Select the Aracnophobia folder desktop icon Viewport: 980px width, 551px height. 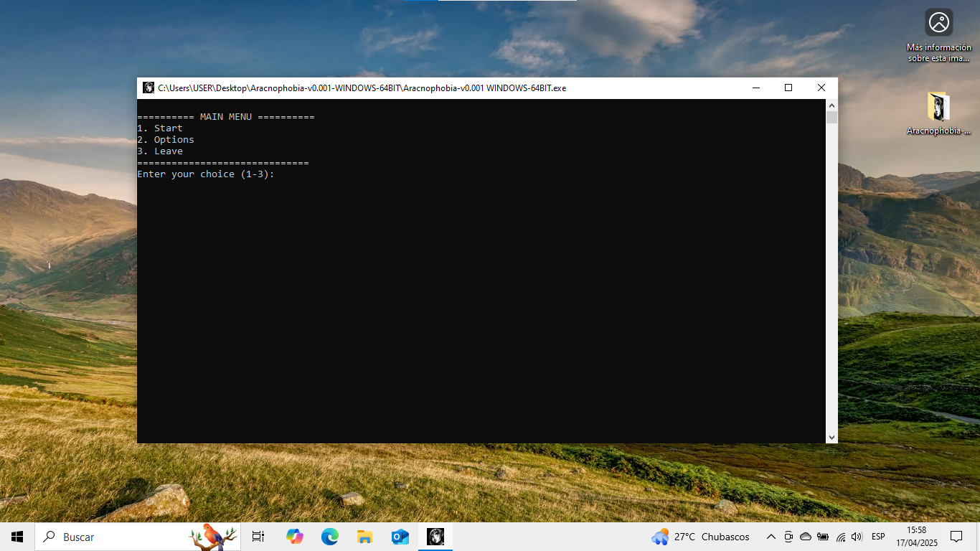point(938,114)
